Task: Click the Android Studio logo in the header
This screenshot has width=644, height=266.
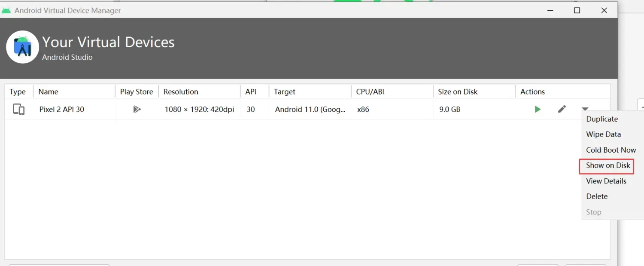Action: pos(22,46)
